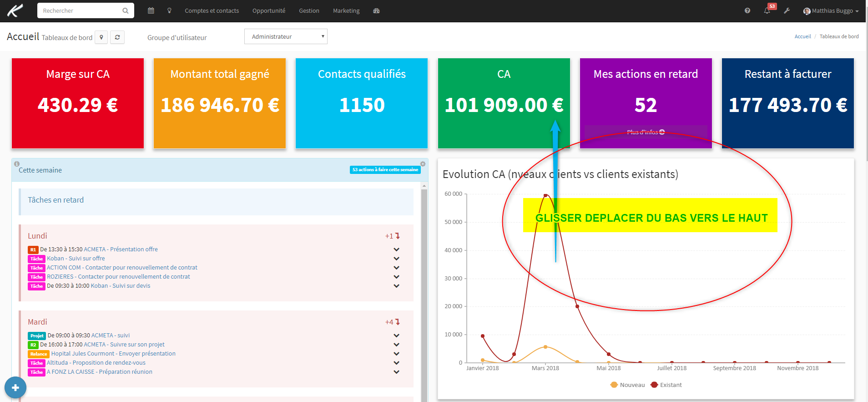Click the Tableaux de bord breadcrumb
Viewport: 868px width, 402px height.
click(x=839, y=36)
